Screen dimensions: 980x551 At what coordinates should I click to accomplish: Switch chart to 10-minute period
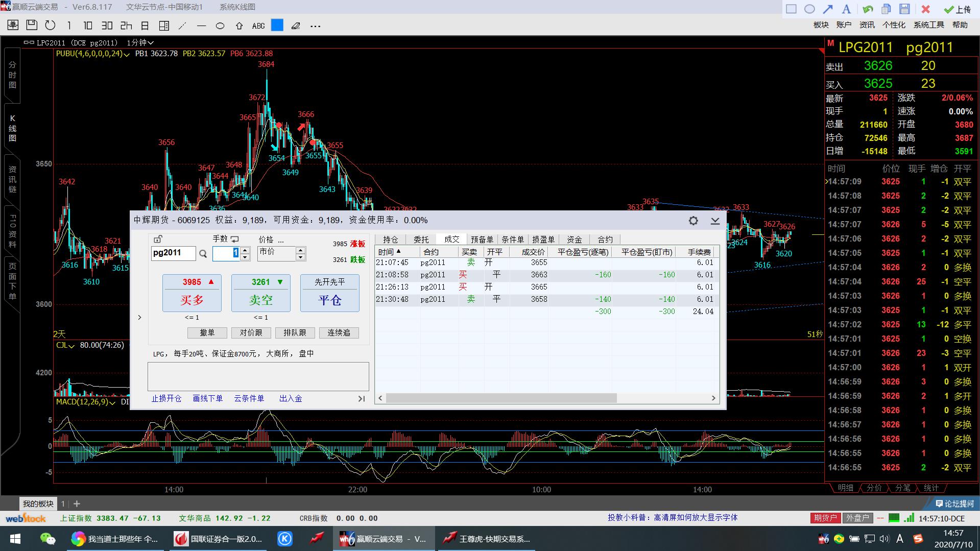tap(88, 25)
